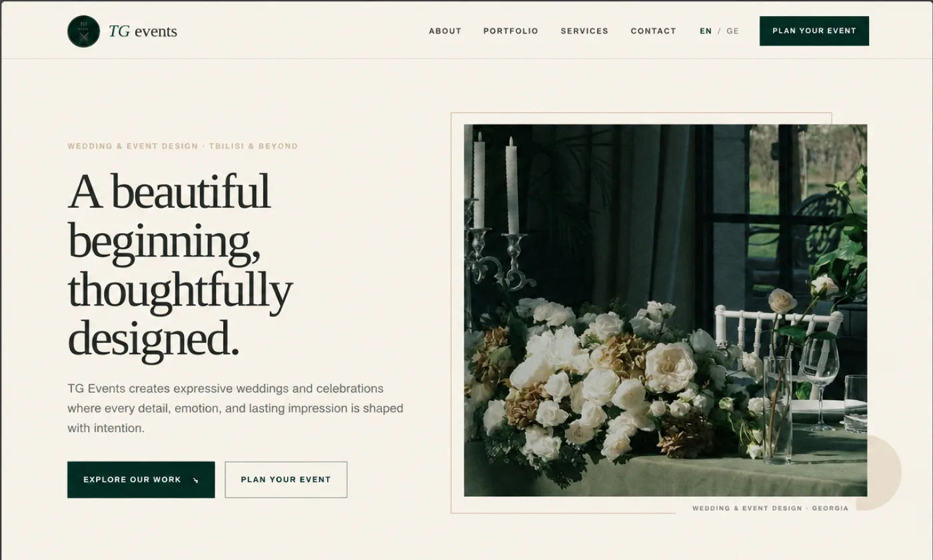Switch language to GE

(732, 31)
